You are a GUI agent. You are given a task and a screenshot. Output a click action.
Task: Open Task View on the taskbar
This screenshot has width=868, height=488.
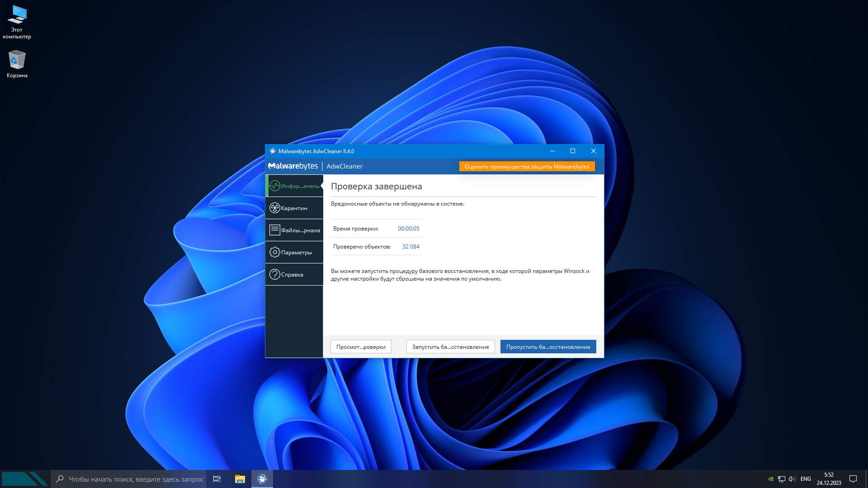point(217,479)
